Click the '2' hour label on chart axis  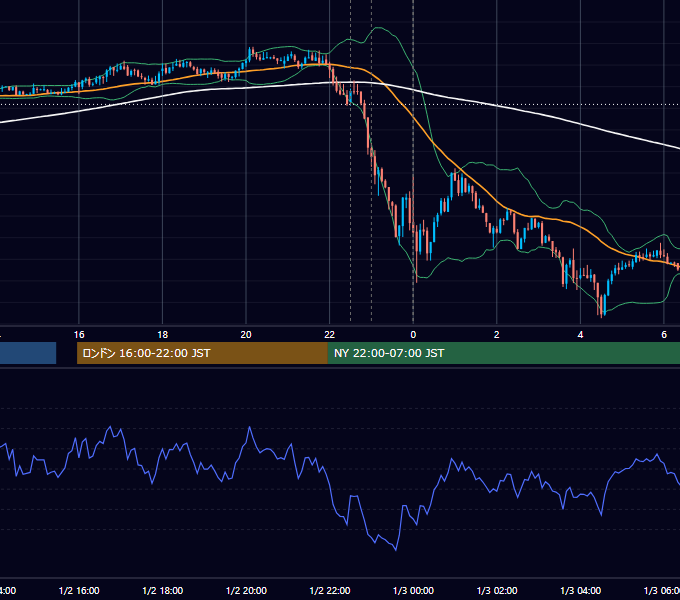click(x=497, y=335)
